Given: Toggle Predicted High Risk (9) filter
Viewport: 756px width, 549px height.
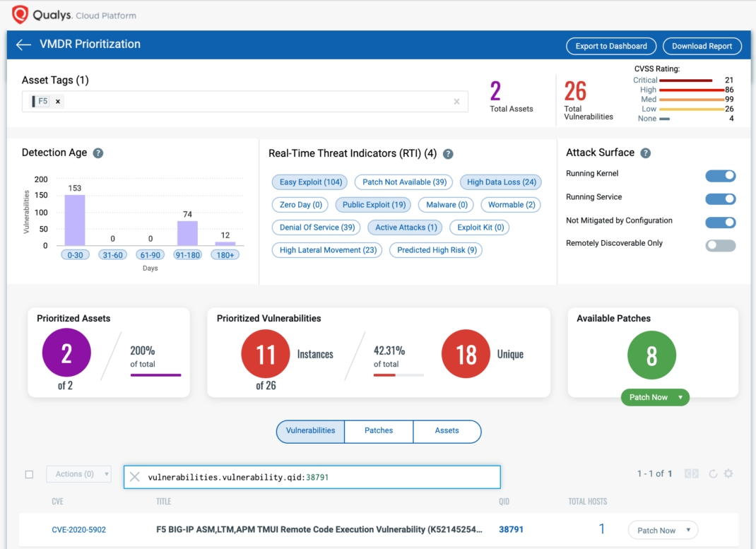Looking at the screenshot, I should (x=437, y=250).
